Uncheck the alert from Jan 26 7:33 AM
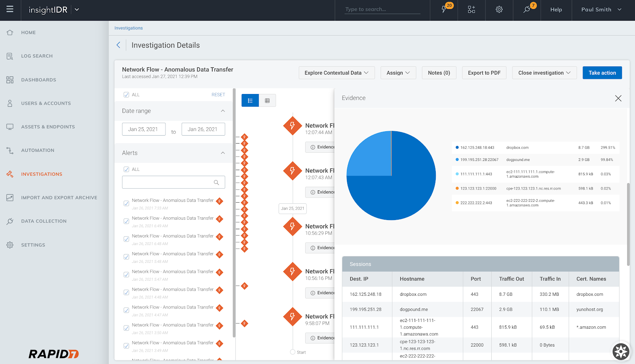Image resolution: width=635 pixels, height=364 pixels. 126,203
